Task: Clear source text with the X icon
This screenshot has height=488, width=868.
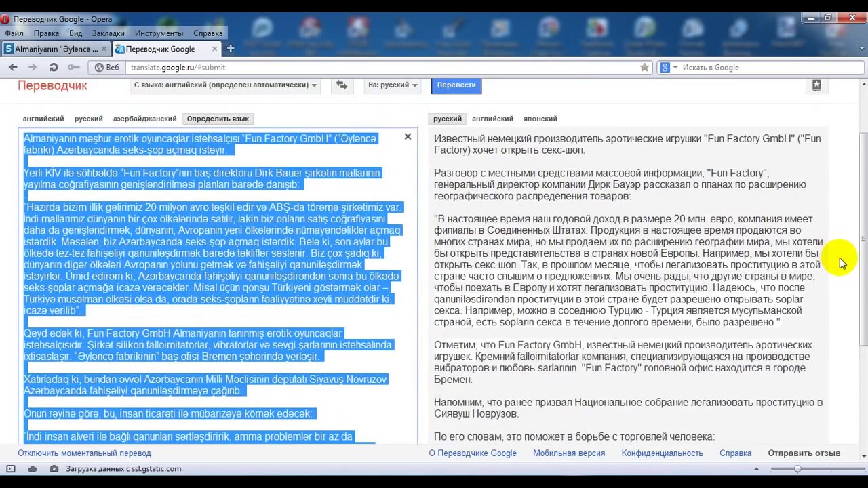Action: (408, 137)
